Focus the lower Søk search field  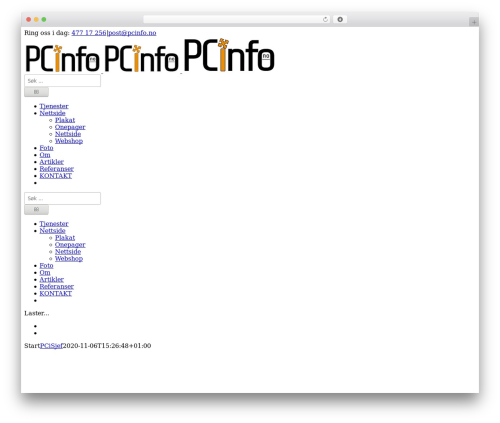tap(62, 198)
